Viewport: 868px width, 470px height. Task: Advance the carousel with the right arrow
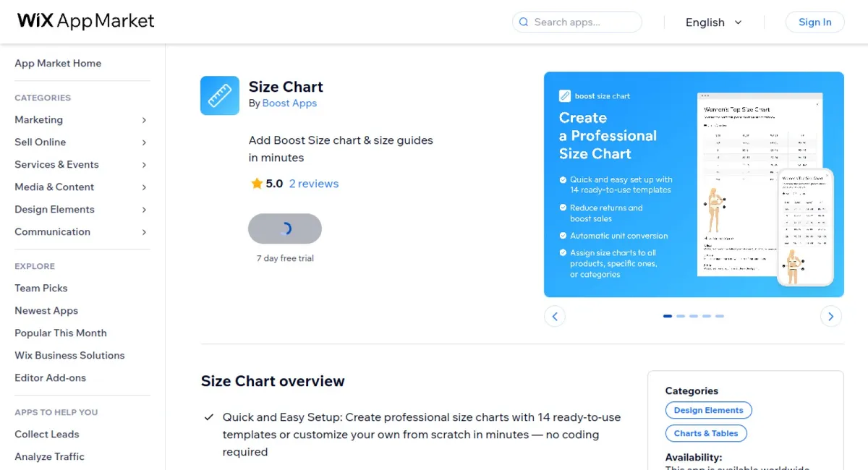[x=830, y=316]
